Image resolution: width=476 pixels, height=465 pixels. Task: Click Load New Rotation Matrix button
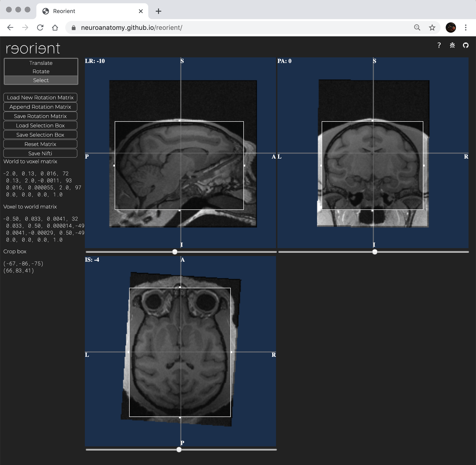coord(41,97)
